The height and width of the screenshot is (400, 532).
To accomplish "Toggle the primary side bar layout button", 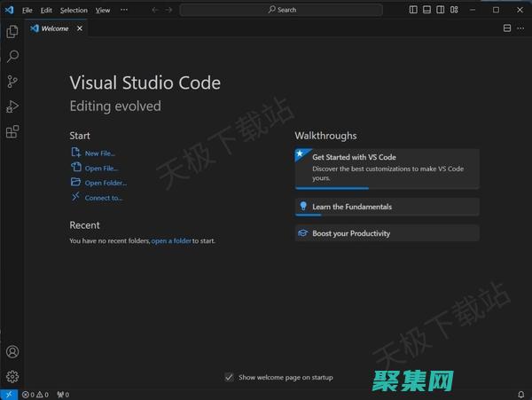I will pyautogui.click(x=413, y=10).
